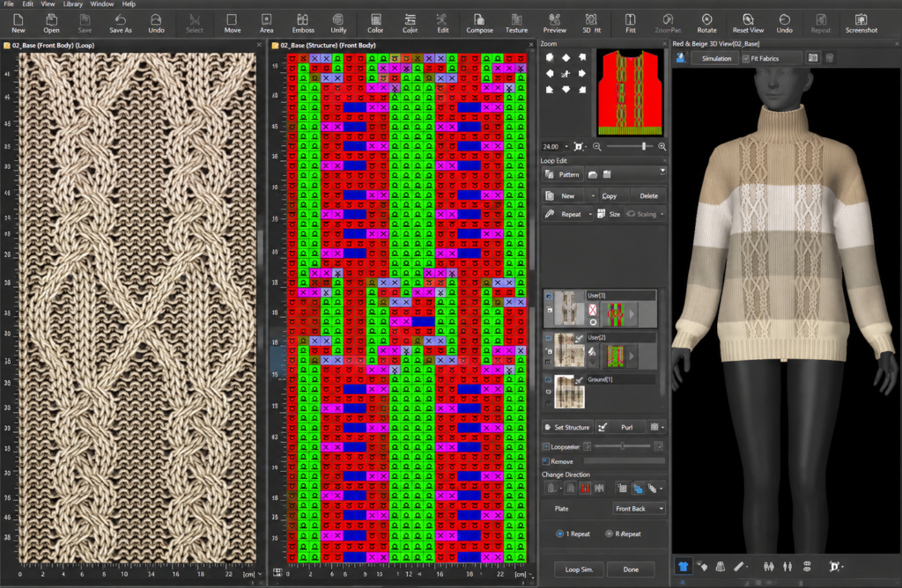Screen dimensions: 902x588
Task: Adjust the Loopseeker slider
Action: 622,446
